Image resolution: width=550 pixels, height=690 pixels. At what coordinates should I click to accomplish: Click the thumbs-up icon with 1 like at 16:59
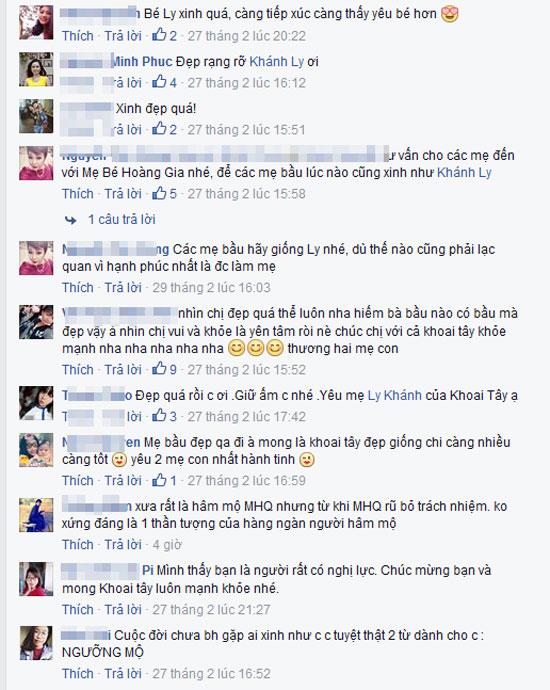tap(159, 480)
